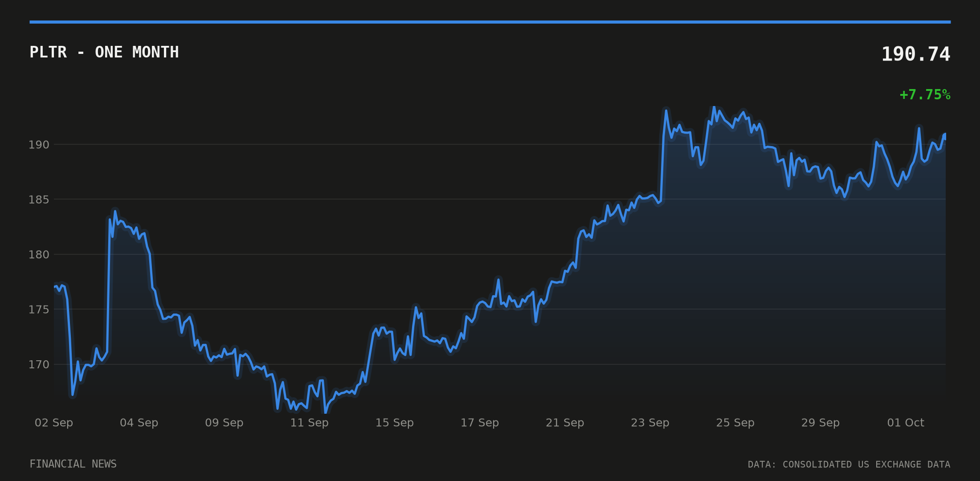Click the 02 Sep date label
Screen dimensions: 980x481
coord(54,423)
